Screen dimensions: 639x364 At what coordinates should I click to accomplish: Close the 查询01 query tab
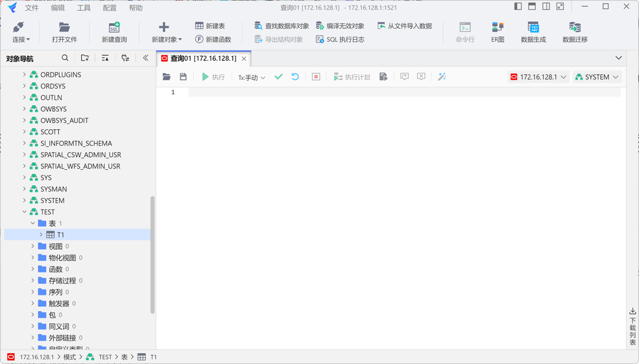[x=244, y=59]
